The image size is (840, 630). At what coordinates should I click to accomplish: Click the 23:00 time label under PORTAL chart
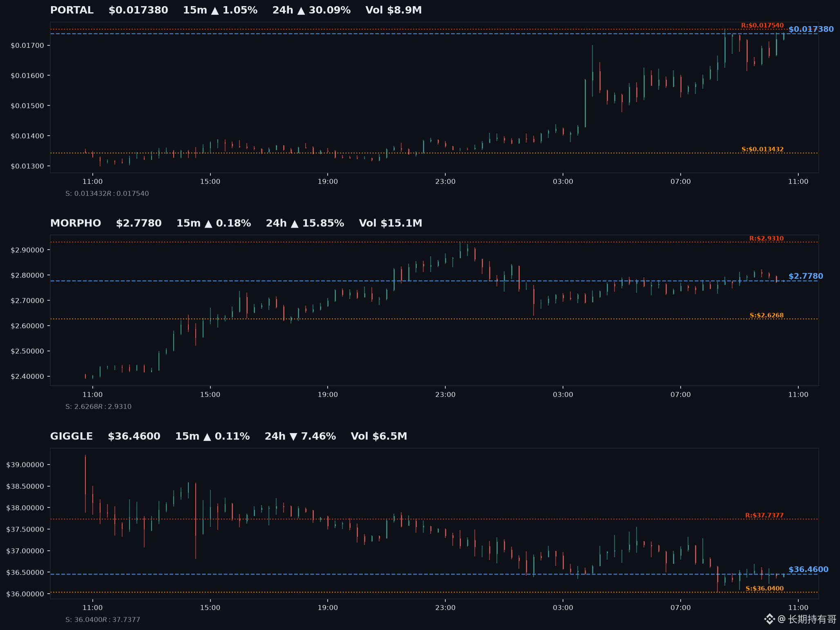tap(445, 181)
